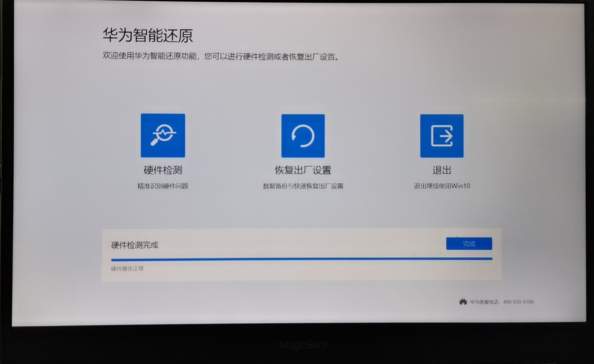The height and width of the screenshot is (364, 594).
Task: Click the 数据备份与快速恢复出厂设置 description
Action: (x=303, y=186)
